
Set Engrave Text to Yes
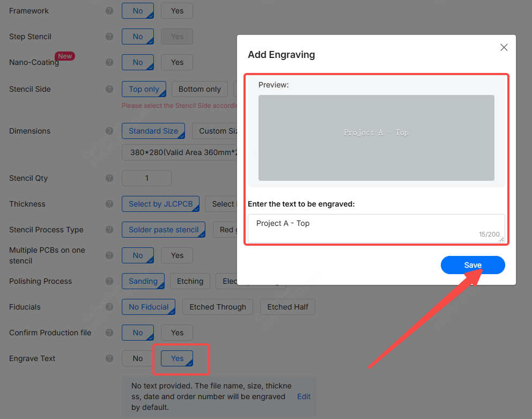click(177, 359)
